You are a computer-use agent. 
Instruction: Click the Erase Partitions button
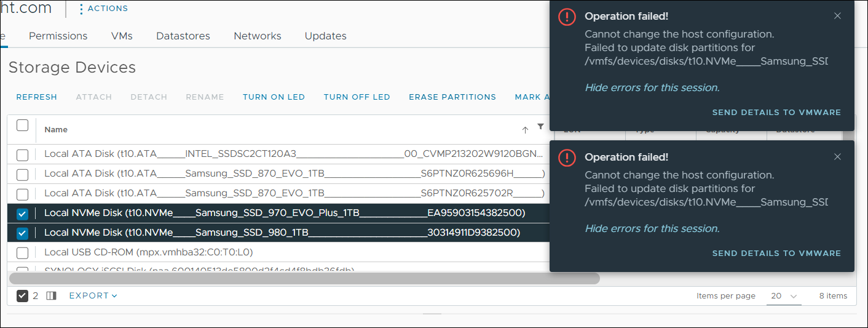click(x=452, y=97)
